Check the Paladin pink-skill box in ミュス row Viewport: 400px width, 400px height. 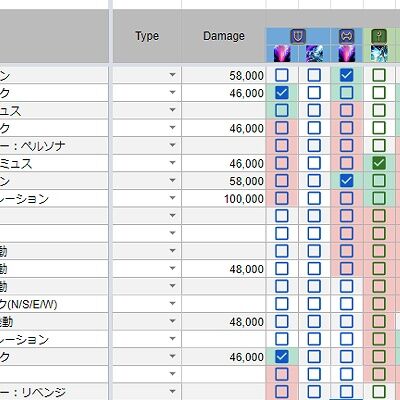coord(282,163)
